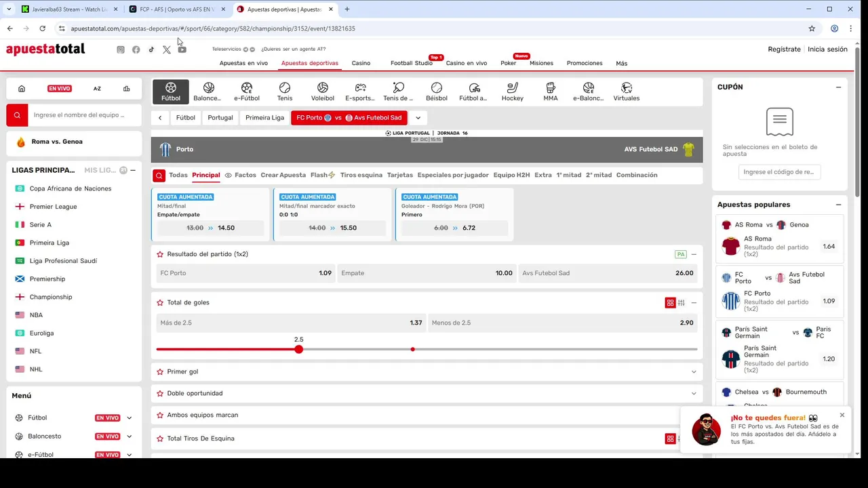Open Apuestas en vivo in top navigation
Viewport: 868px width, 488px height.
click(x=243, y=63)
